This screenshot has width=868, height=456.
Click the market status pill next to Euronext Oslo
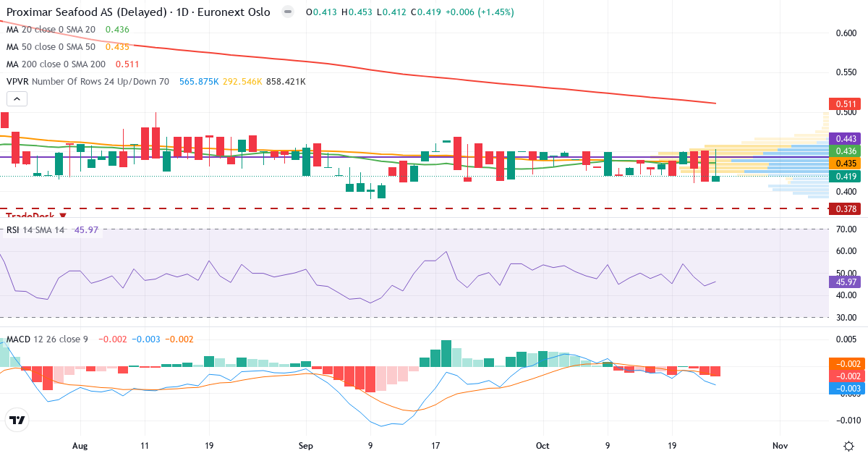click(x=288, y=12)
